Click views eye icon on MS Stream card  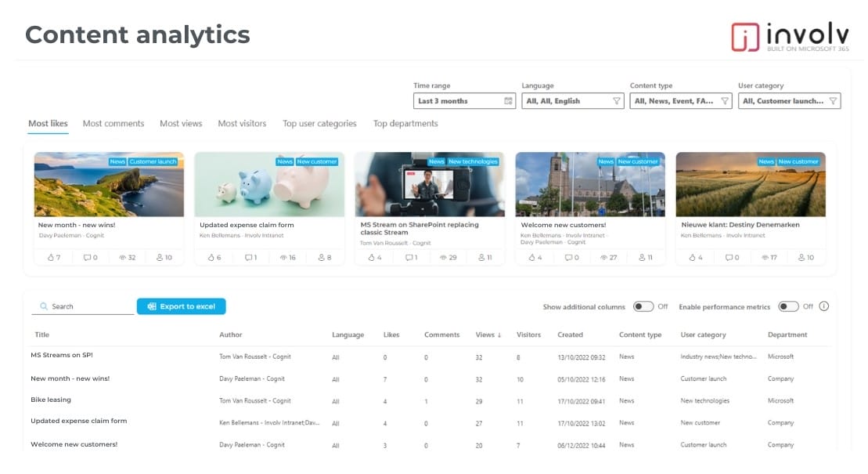click(443, 257)
